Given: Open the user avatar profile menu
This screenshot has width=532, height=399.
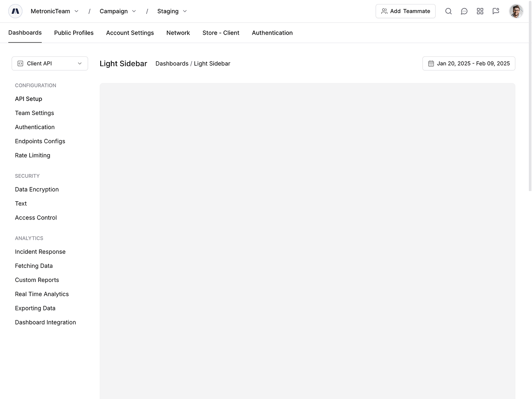Looking at the screenshot, I should pos(516,11).
